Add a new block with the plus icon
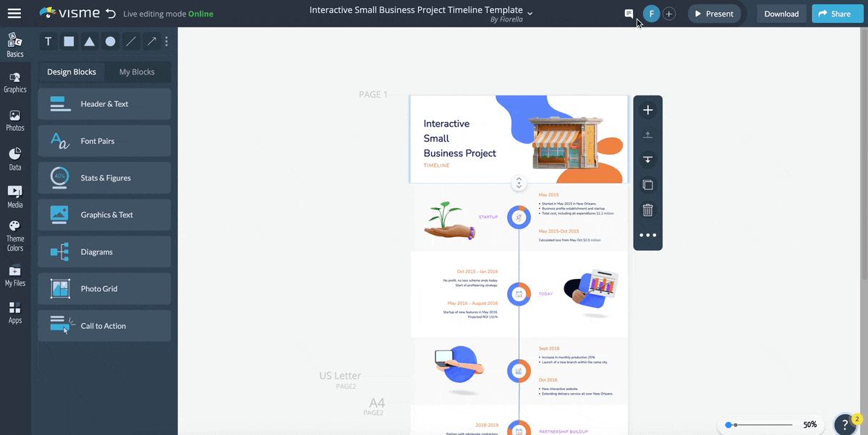The width and height of the screenshot is (868, 435). click(647, 110)
